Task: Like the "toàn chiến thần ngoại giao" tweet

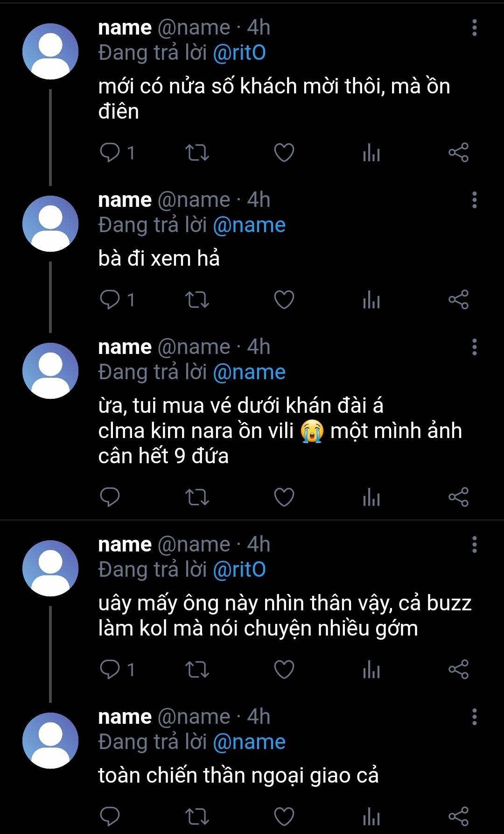Action: coord(284,817)
